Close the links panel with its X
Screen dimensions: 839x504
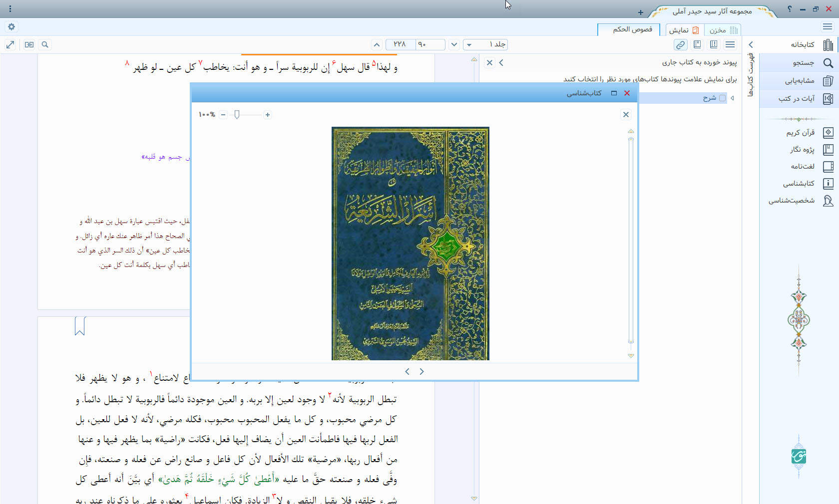point(489,62)
